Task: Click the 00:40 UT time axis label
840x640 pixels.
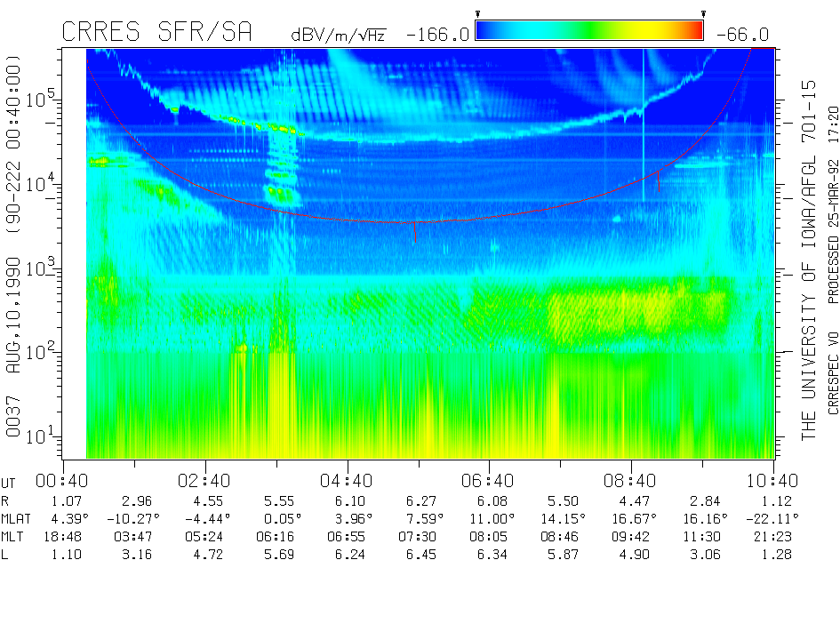Action: 63,481
